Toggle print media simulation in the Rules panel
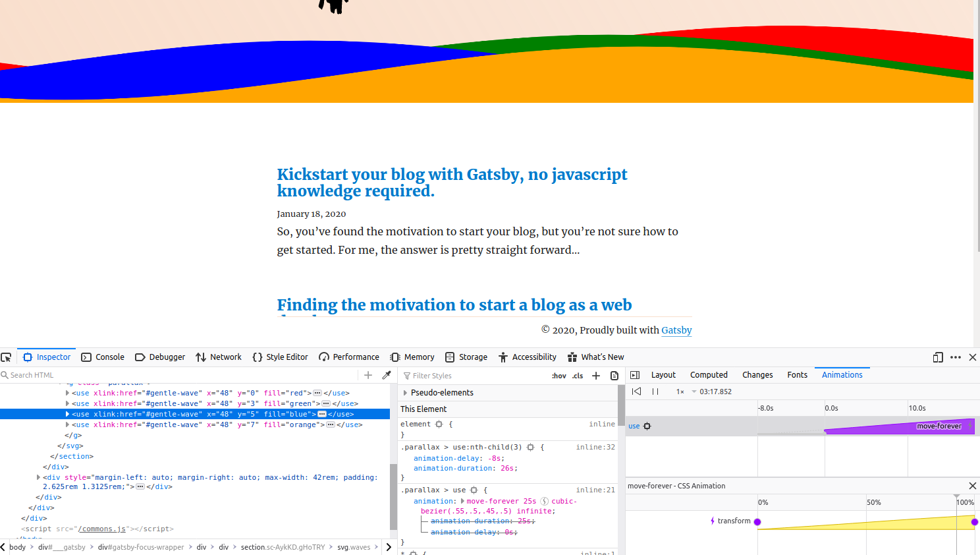Screen dimensions: 980x555 click(614, 375)
